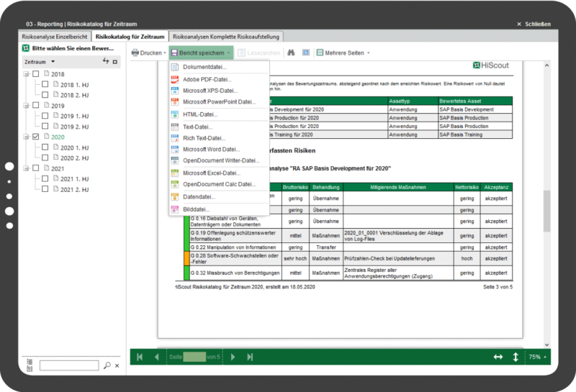
Task: Click the scroll down arrow of report
Action: coord(546,345)
